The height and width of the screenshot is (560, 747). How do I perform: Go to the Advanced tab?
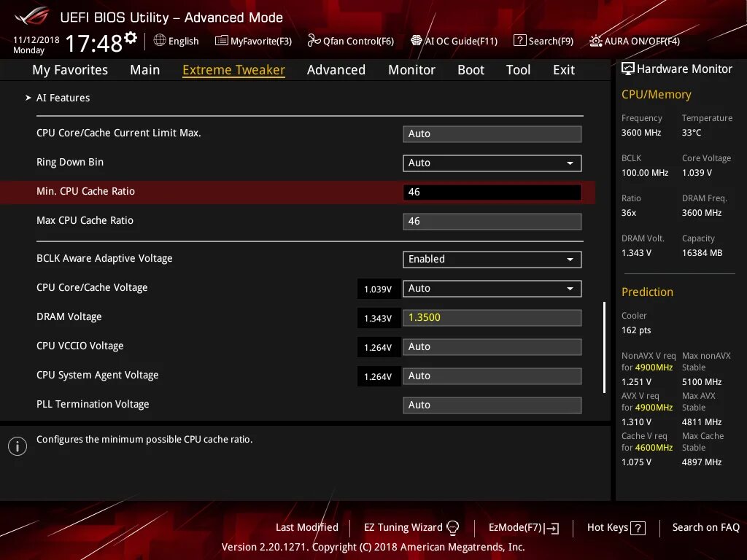coord(336,70)
